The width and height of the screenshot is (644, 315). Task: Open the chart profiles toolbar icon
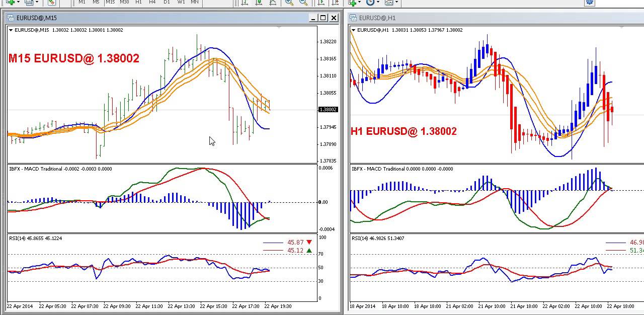29,2
